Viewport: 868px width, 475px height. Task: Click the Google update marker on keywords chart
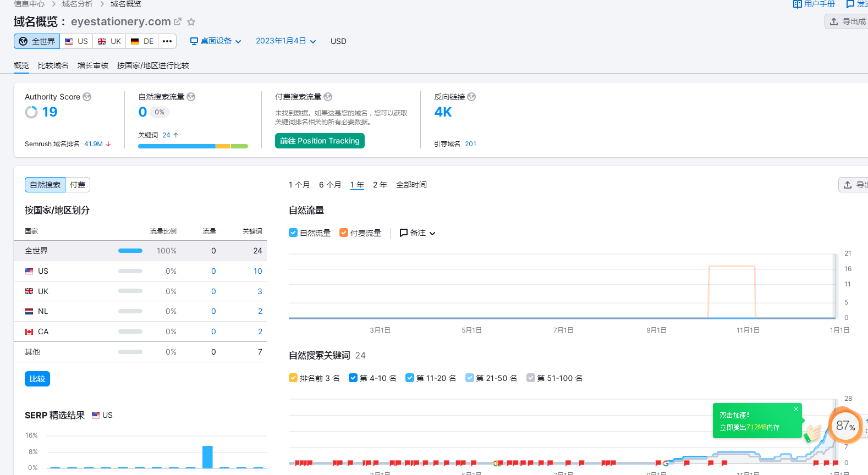pyautogui.click(x=666, y=463)
